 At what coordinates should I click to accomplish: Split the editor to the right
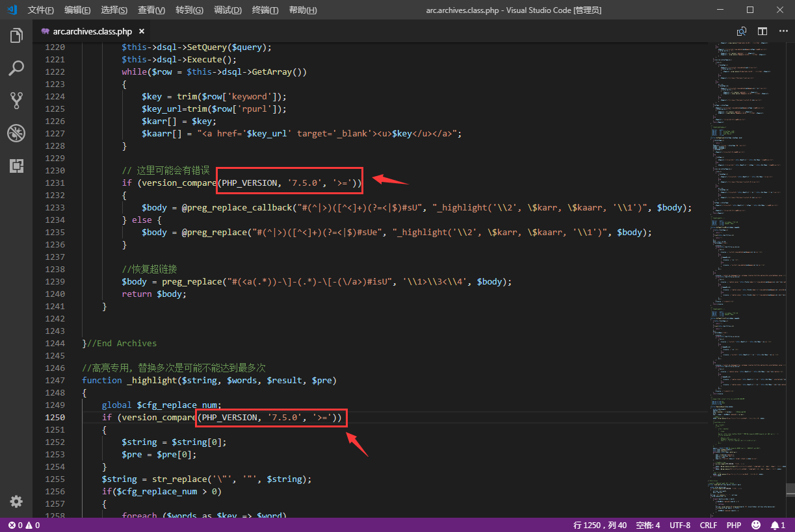tap(762, 31)
